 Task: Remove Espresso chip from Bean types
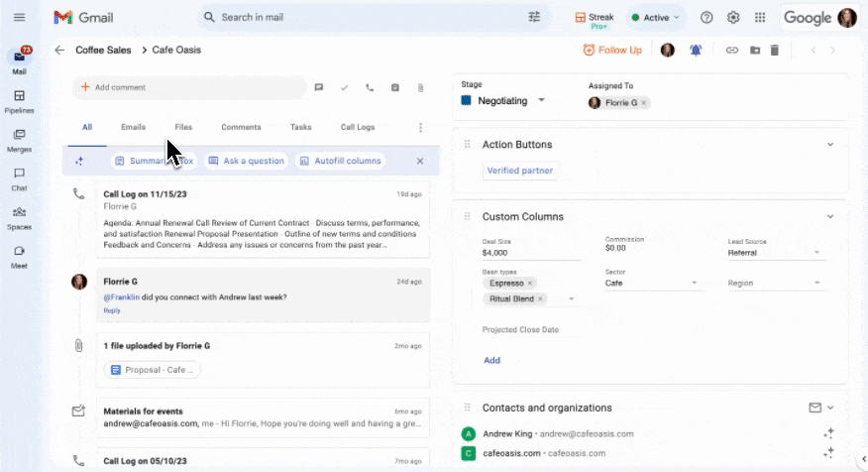530,284
